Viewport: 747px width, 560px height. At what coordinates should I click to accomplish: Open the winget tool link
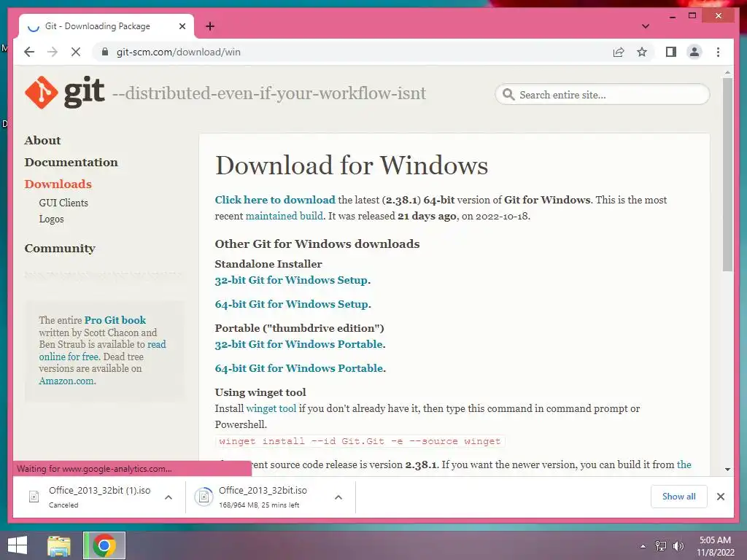pyautogui.click(x=271, y=408)
